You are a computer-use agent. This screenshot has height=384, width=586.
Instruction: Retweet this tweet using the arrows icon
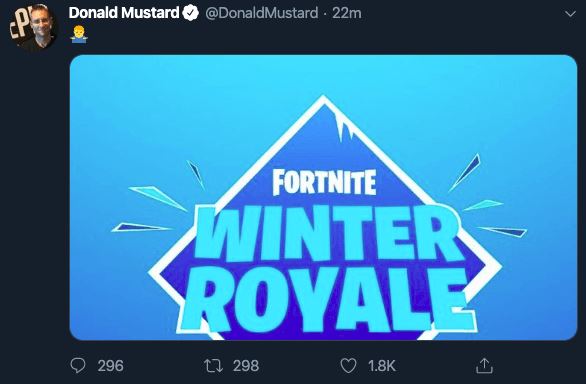point(213,366)
